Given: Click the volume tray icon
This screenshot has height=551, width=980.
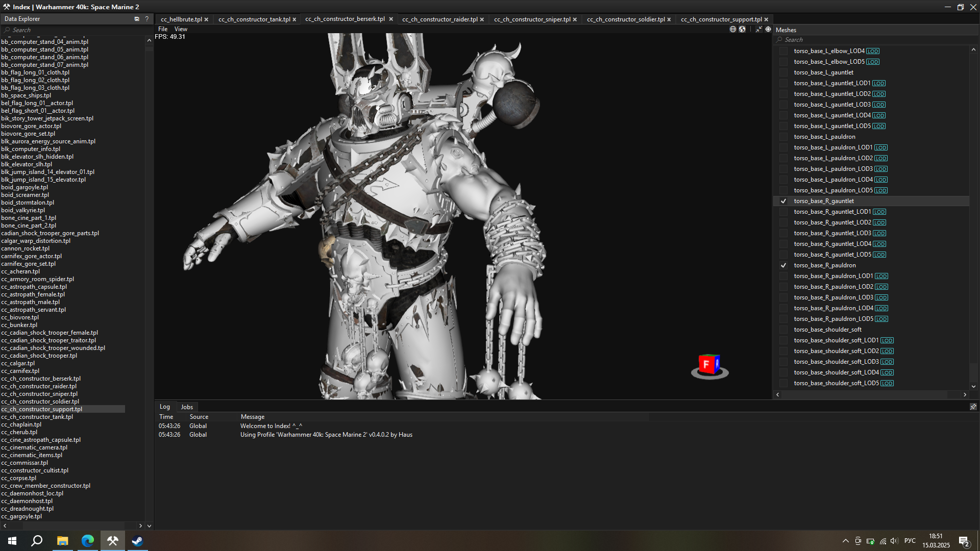Looking at the screenshot, I should [894, 541].
